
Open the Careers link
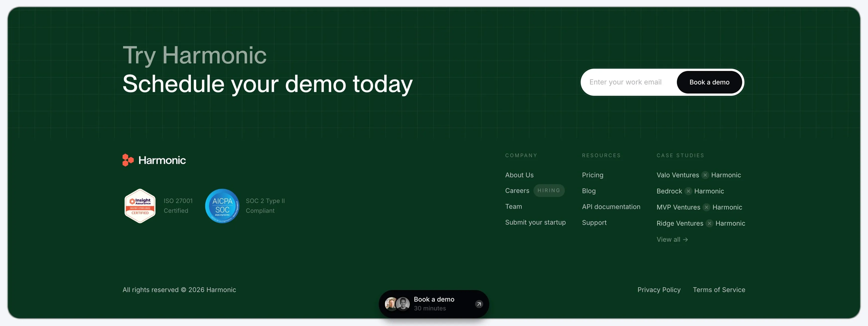[517, 191]
